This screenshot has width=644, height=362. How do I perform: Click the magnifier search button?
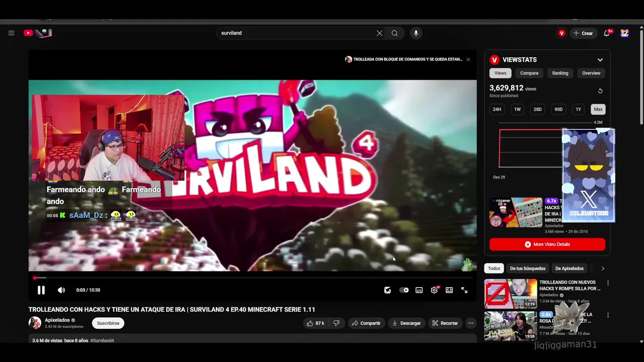[x=395, y=33]
